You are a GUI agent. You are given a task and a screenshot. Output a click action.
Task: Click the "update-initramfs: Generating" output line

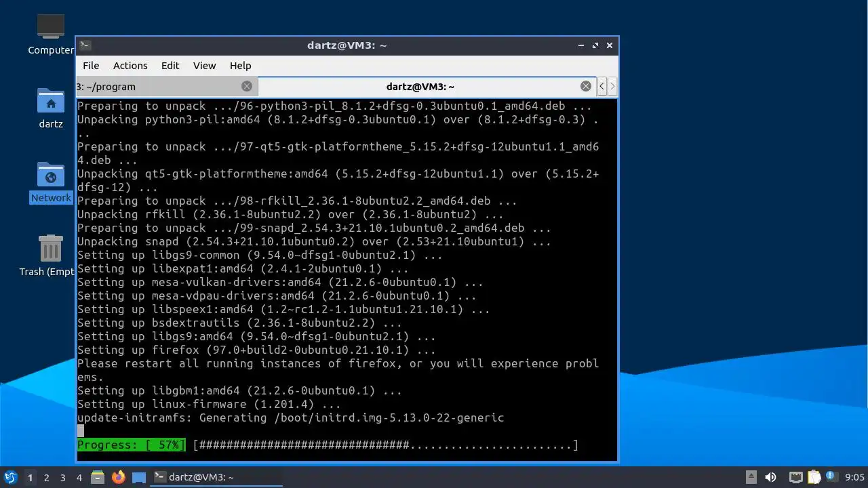point(290,418)
